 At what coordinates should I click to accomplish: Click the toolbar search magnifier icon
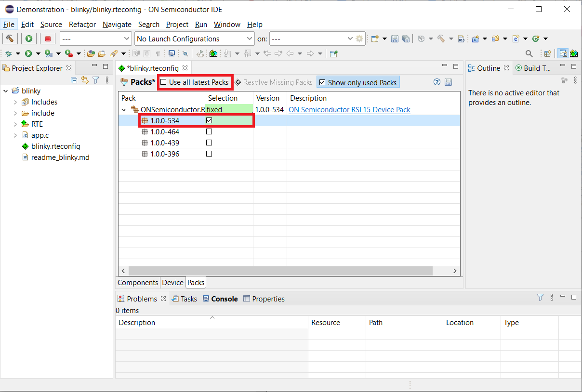tap(529, 53)
